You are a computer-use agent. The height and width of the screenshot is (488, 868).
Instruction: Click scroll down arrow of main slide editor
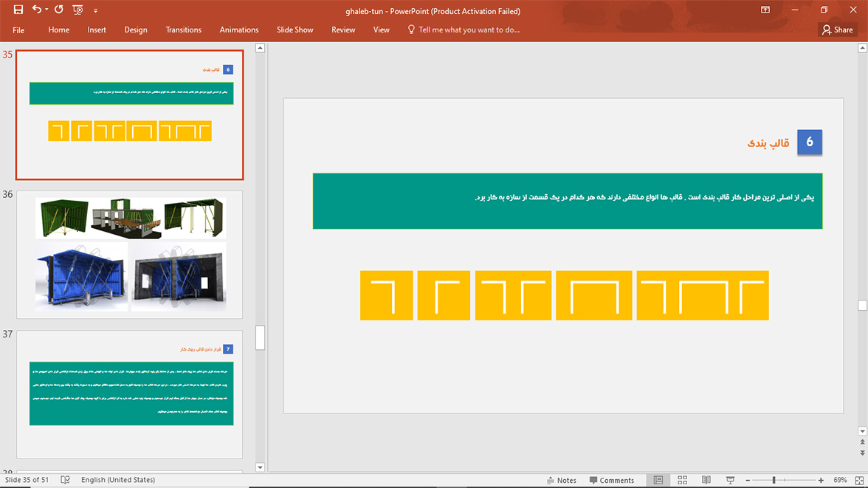pyautogui.click(x=862, y=431)
